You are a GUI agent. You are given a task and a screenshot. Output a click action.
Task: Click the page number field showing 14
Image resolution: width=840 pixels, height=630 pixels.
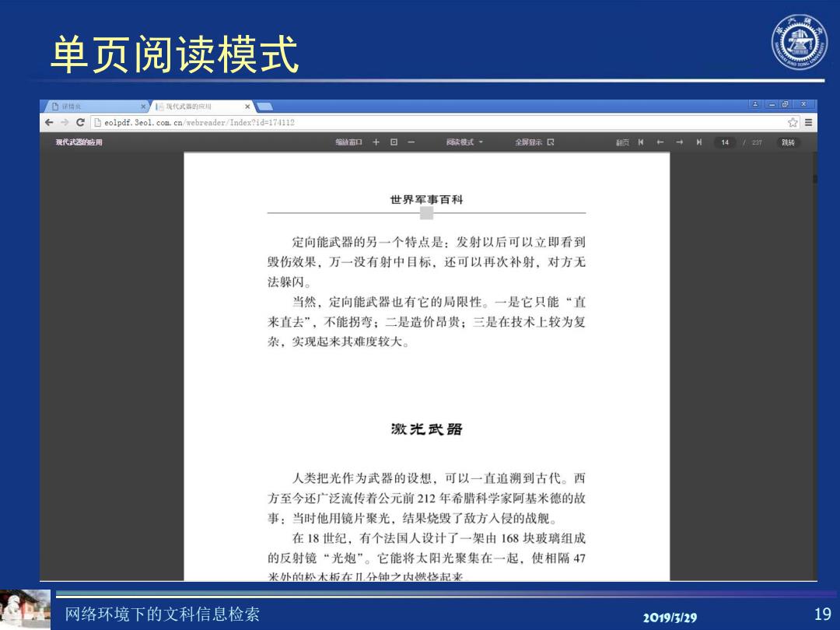click(725, 142)
